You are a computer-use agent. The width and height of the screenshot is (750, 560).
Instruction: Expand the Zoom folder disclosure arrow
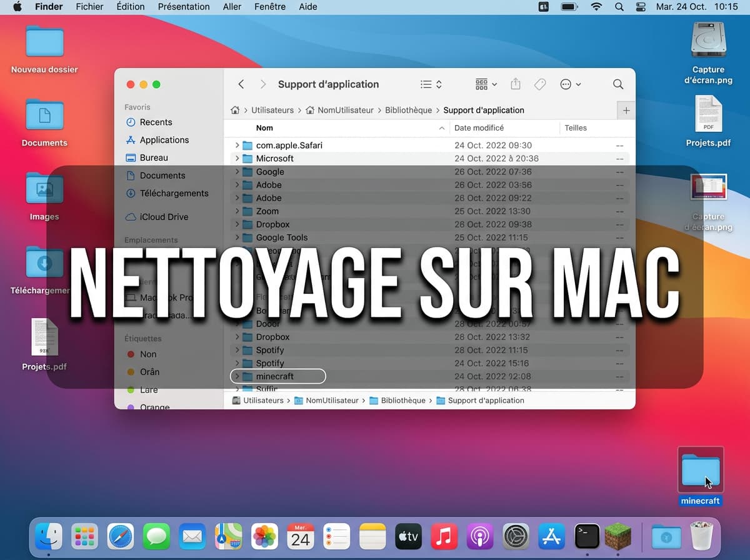(x=237, y=211)
